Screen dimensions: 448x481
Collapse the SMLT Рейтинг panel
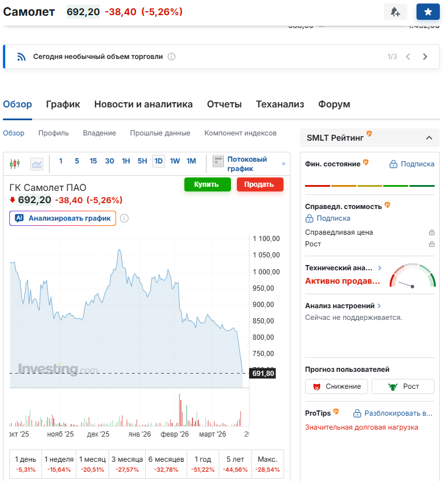pyautogui.click(x=429, y=138)
